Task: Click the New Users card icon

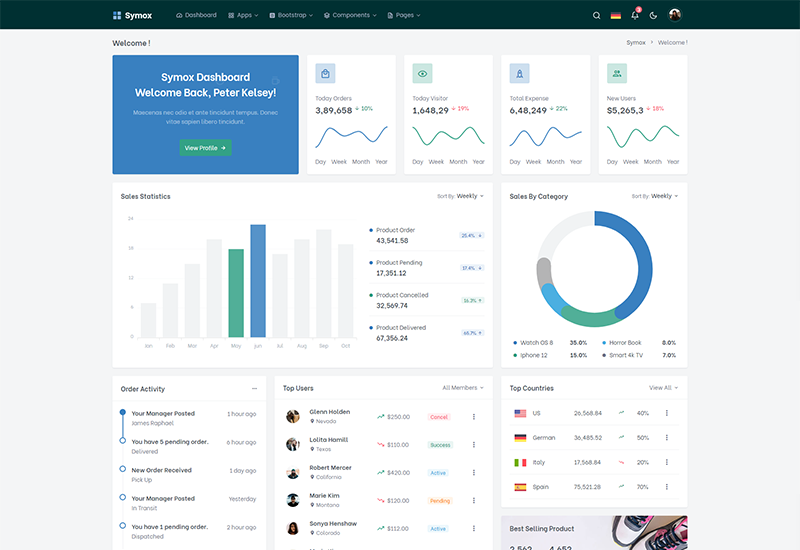Action: pos(616,73)
